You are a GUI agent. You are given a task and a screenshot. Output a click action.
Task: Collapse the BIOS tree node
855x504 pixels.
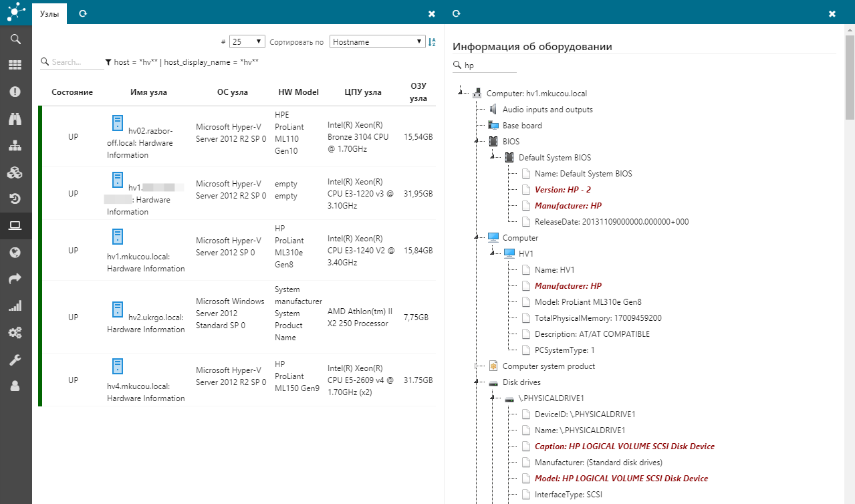coord(477,142)
